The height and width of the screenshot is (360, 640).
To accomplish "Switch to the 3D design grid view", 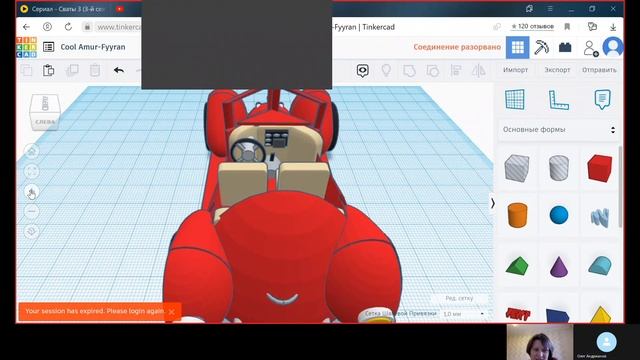I will click(x=518, y=47).
